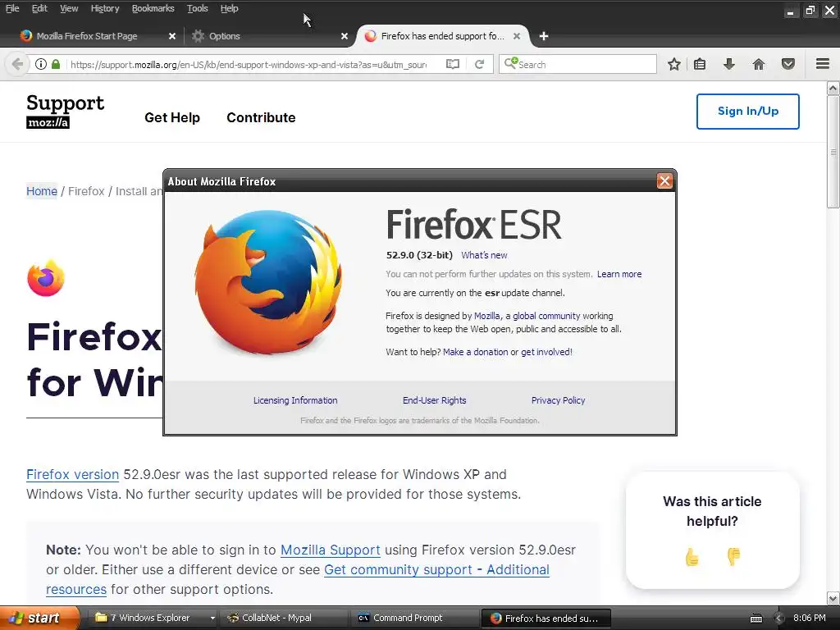The width and height of the screenshot is (840, 630).
Task: Open a new tab with plus button
Action: click(x=544, y=36)
